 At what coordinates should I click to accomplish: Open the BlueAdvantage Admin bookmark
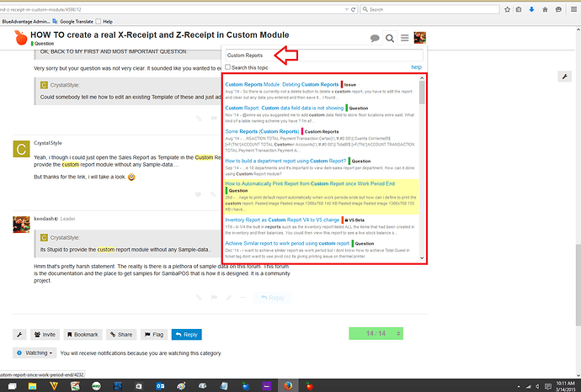(x=30, y=21)
